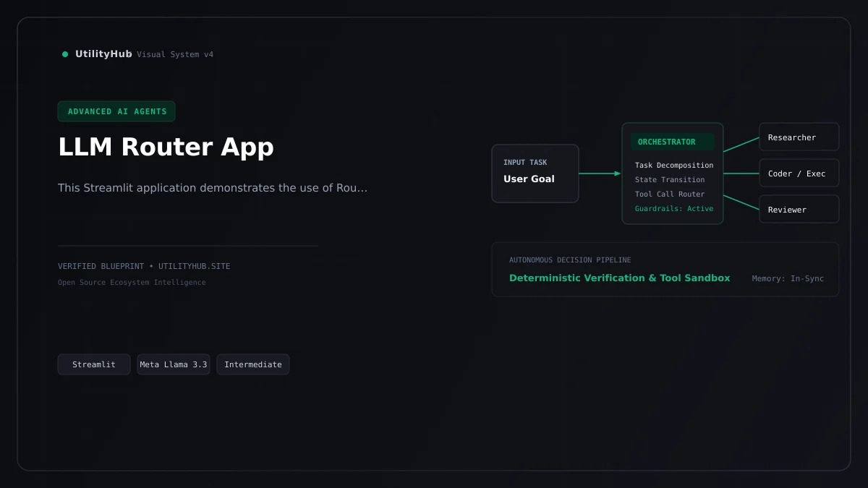Click the User Goal node text
This screenshot has width=868, height=488.
(529, 179)
